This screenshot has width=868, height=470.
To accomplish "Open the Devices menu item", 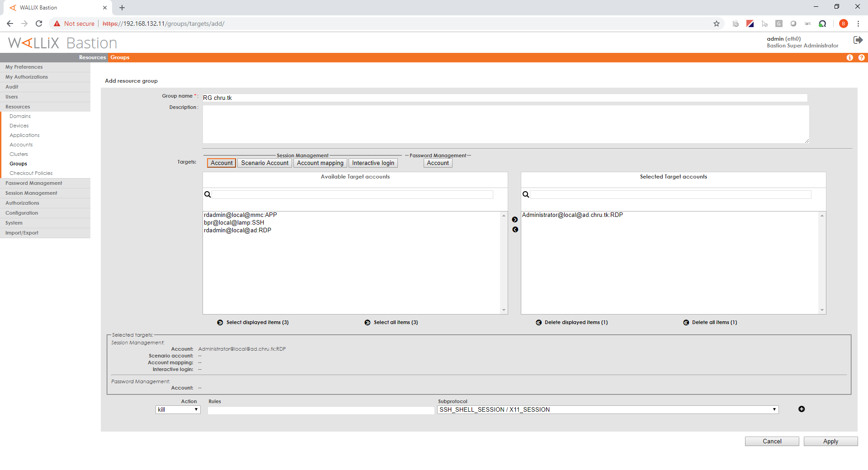I will 19,126.
